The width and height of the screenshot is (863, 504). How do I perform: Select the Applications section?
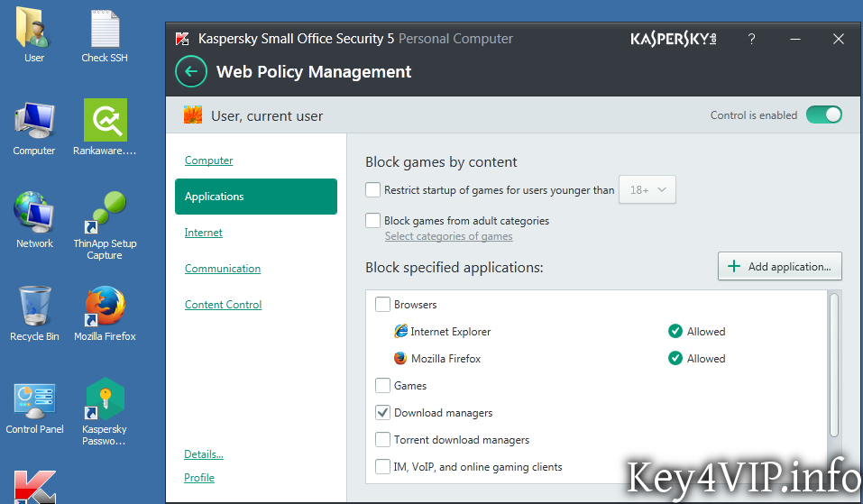click(256, 197)
